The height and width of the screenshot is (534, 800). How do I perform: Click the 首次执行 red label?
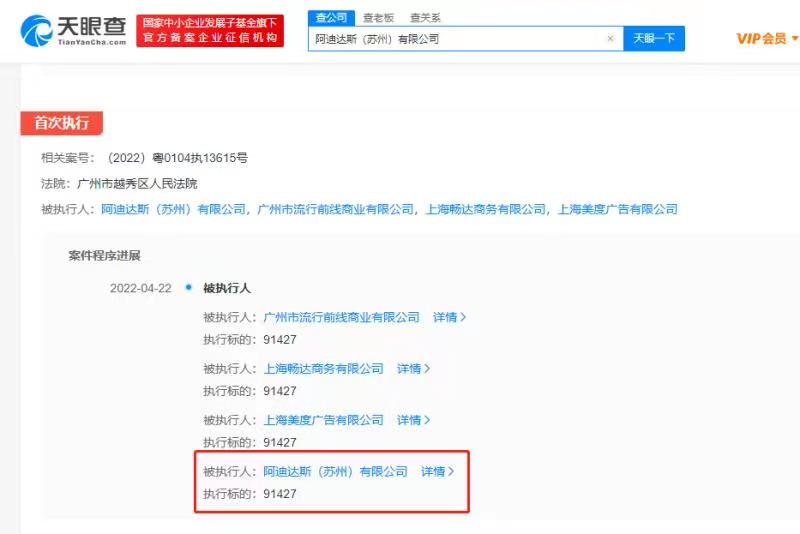pyautogui.click(x=62, y=123)
